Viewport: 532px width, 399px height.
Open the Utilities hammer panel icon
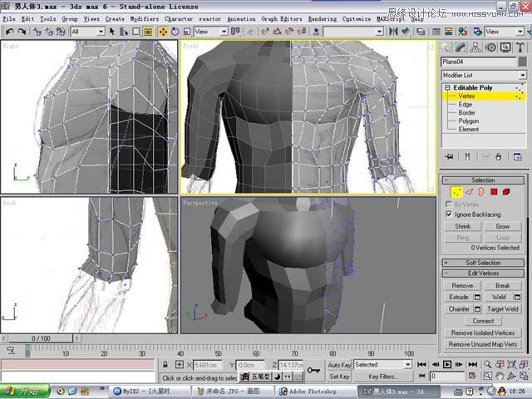520,47
